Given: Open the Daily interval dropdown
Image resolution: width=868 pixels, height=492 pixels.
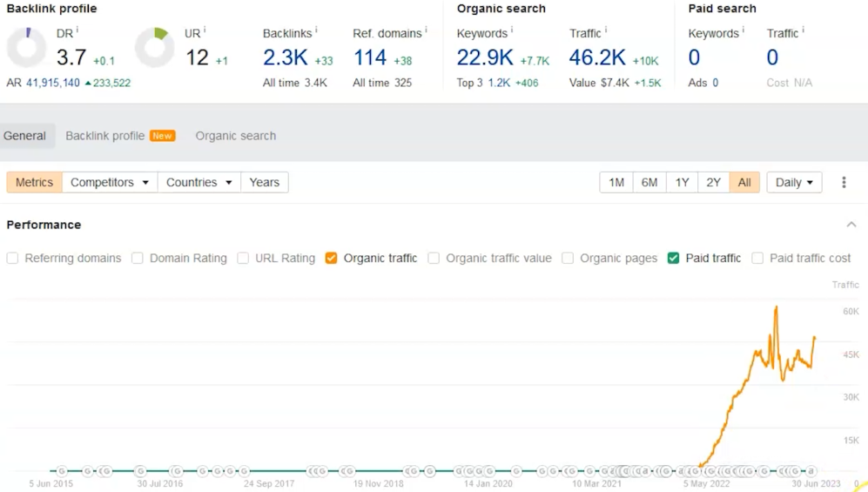Looking at the screenshot, I should pos(794,182).
